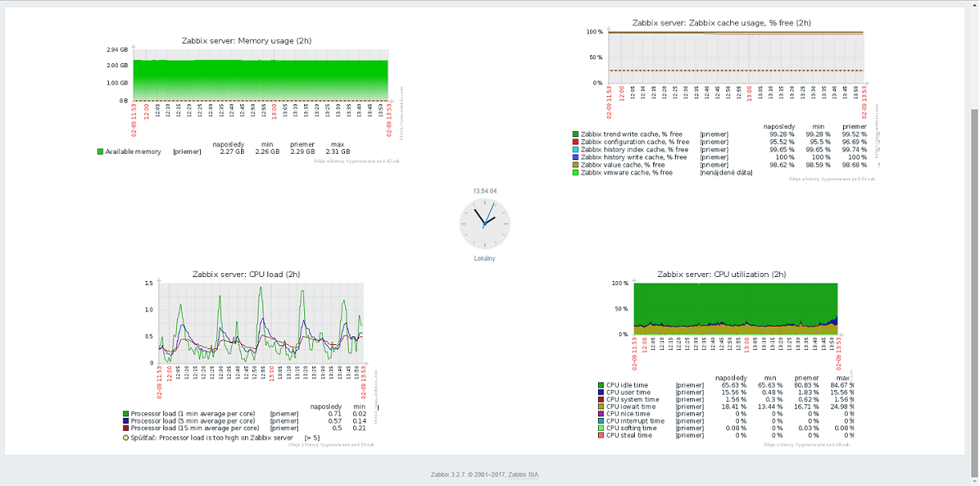Click the 5 min Processor load blue swatch
Image resolution: width=980 pixels, height=486 pixels.
tap(126, 421)
